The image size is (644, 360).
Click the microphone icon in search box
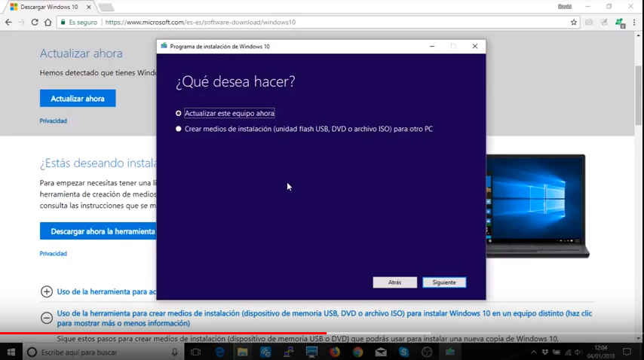click(x=174, y=352)
